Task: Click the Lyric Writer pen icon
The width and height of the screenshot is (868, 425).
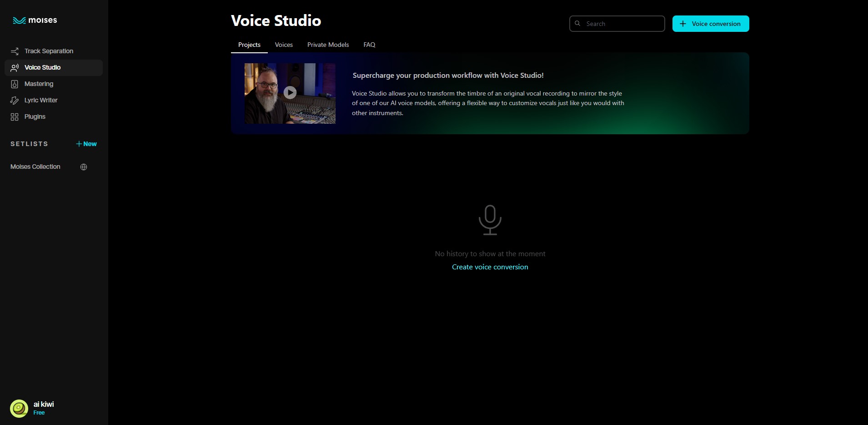Action: click(15, 100)
